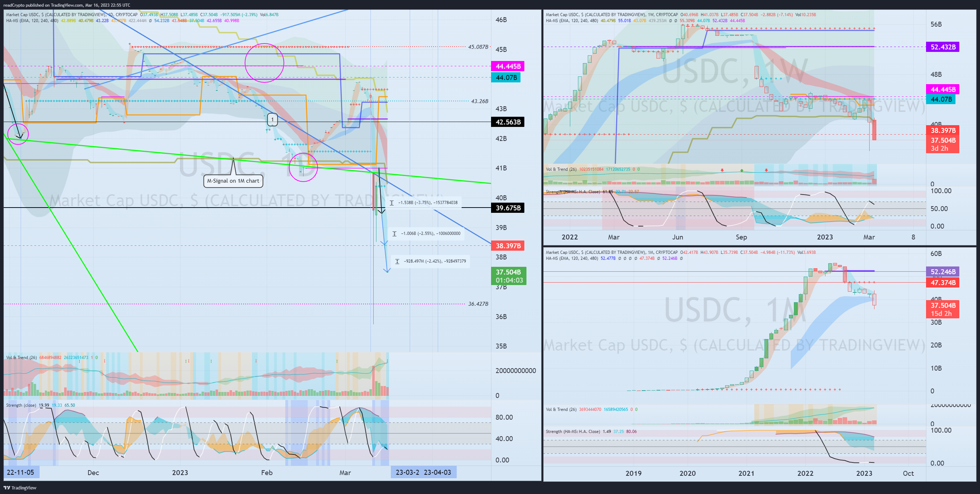The width and height of the screenshot is (980, 494).
Task: Select the -928.497M (-2.42%) measurement label
Action: pos(431,261)
